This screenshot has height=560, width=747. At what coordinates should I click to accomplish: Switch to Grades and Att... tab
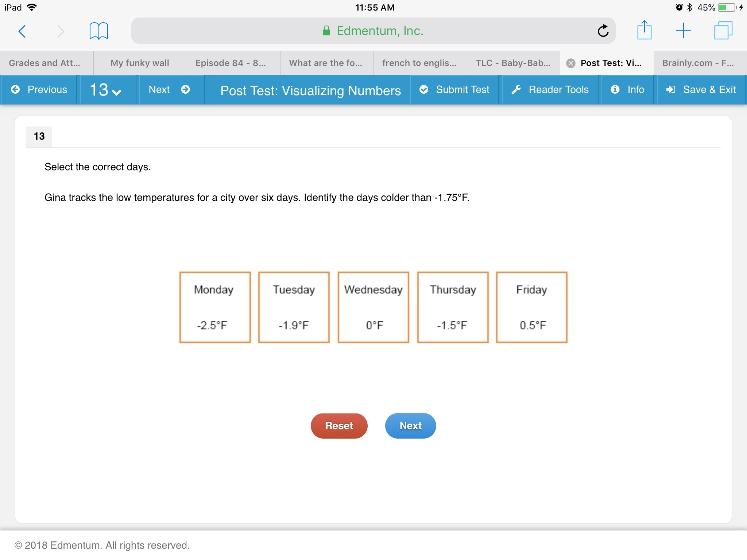[44, 63]
